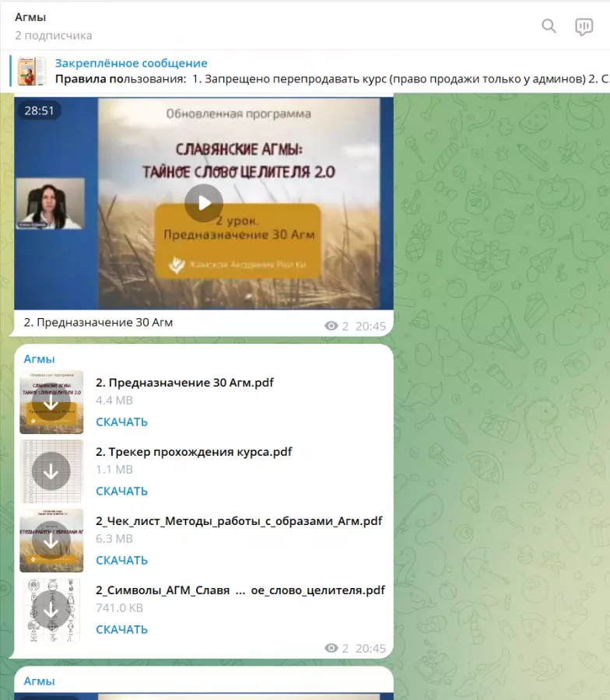Click the Агмы sender name on bottom message
Image resolution: width=610 pixels, height=700 pixels.
[x=39, y=681]
